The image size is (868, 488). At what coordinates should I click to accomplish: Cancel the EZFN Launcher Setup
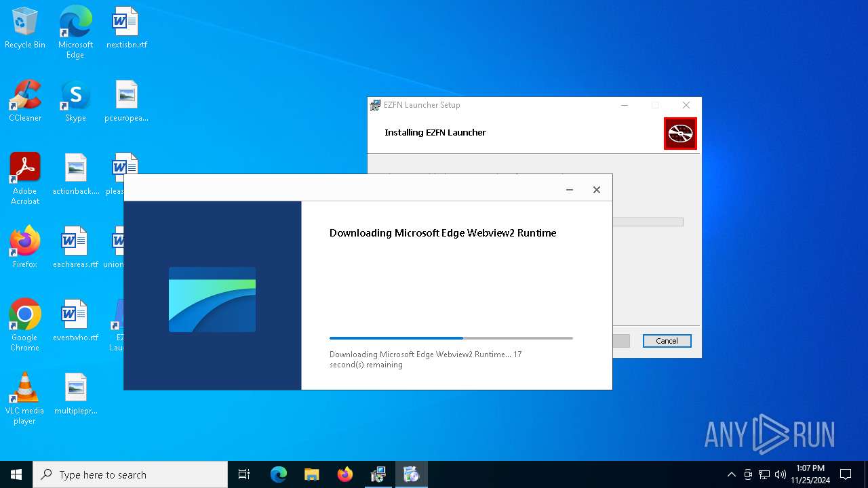click(667, 341)
